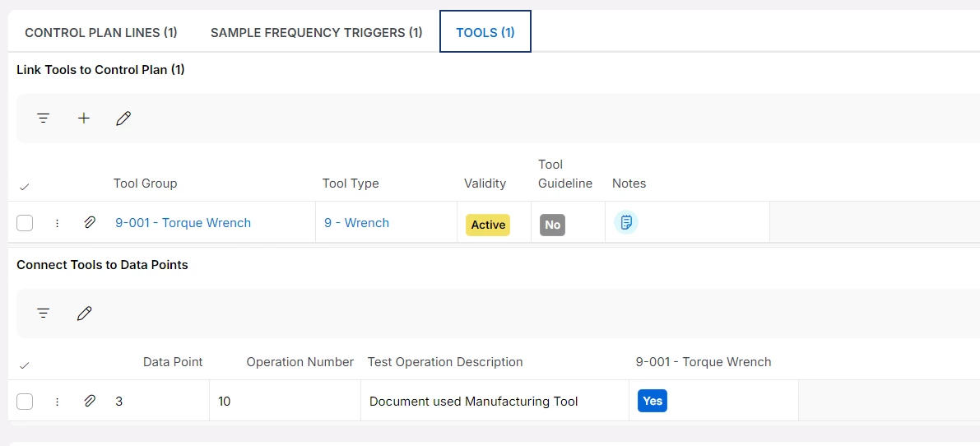Edit Link Tools to Control Plan table
The height and width of the screenshot is (446, 980).
123,118
